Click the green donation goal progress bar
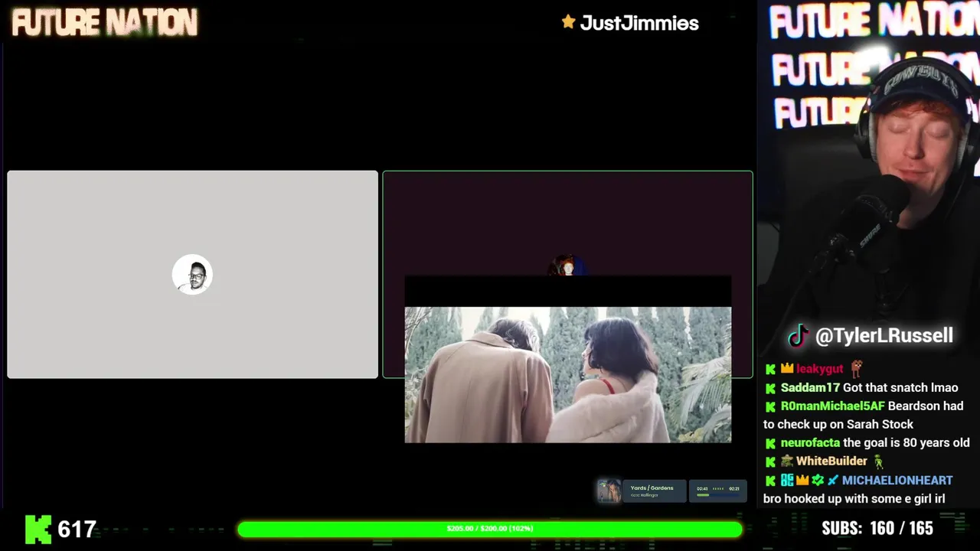The image size is (980, 551). 490,529
